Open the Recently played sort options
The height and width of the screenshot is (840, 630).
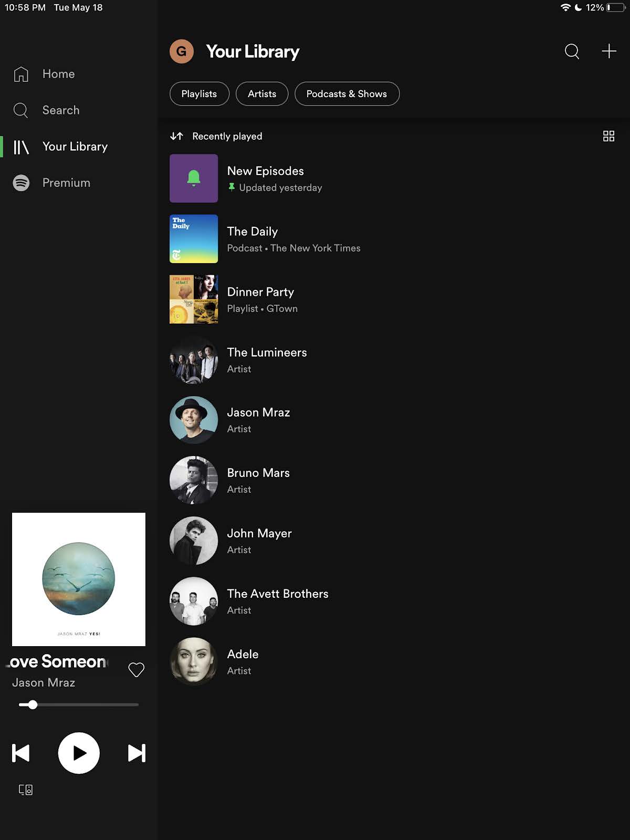click(216, 137)
